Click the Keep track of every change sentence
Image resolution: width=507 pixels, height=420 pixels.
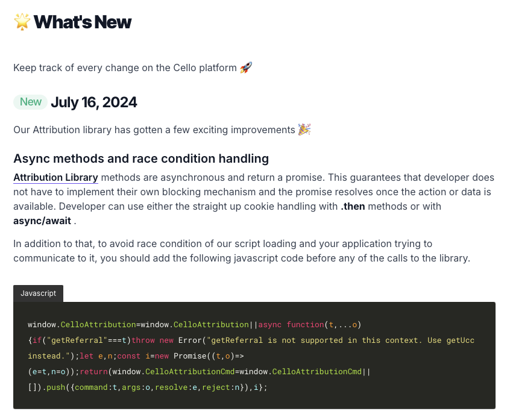(x=125, y=68)
